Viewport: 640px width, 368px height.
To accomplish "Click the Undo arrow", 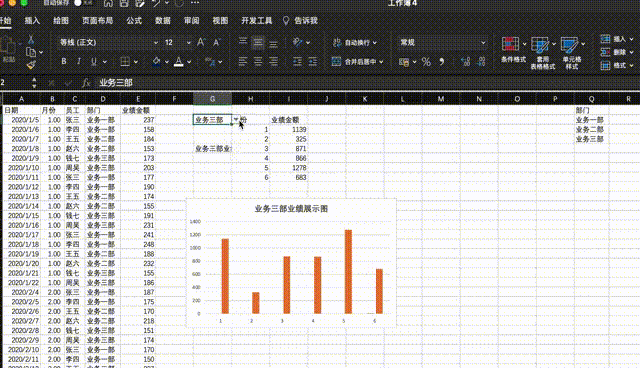I will [156, 3].
